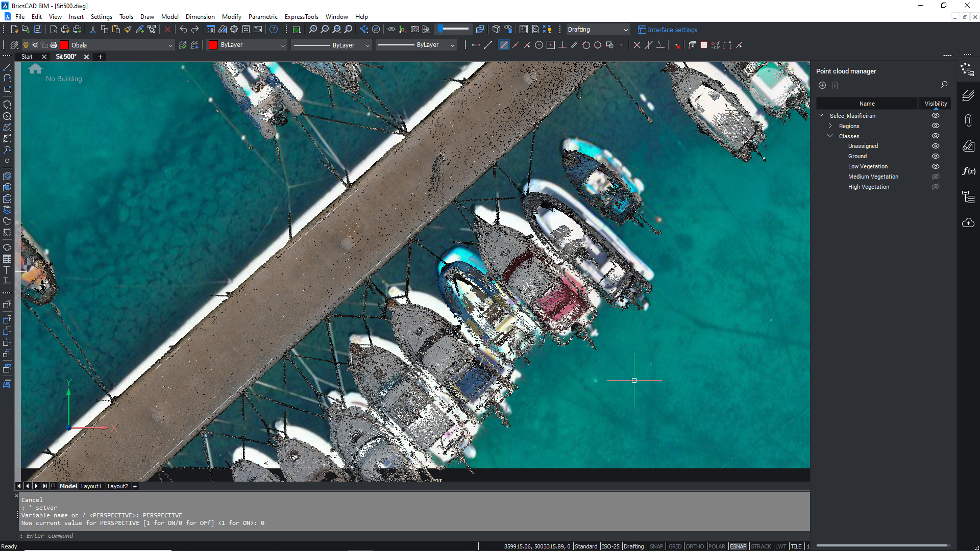Add a new drawing tab with plus
Screen dimensions: 980x551
click(x=101, y=57)
